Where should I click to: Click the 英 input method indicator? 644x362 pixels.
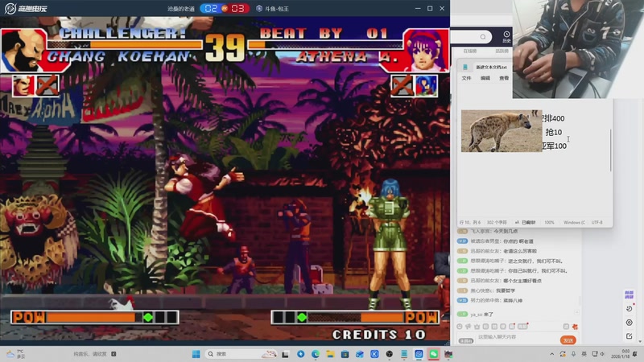click(x=584, y=354)
